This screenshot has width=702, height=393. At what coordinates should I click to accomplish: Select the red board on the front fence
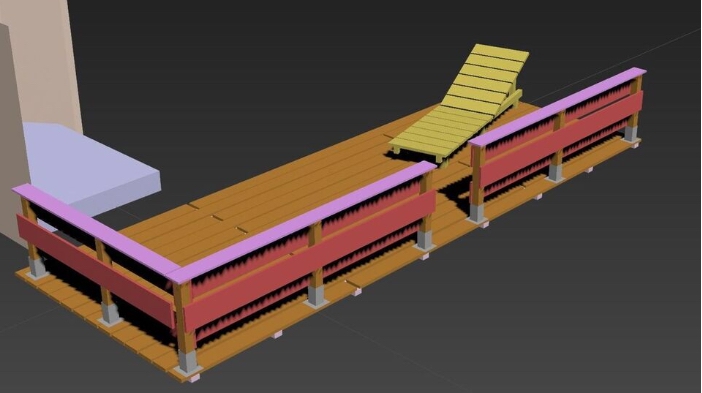click(x=310, y=261)
